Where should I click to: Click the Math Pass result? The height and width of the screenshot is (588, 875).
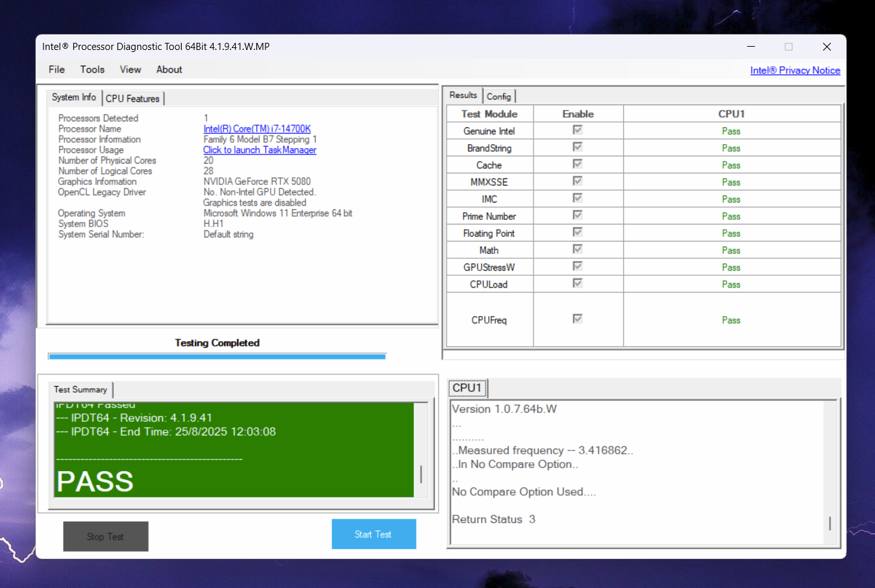[x=732, y=251]
